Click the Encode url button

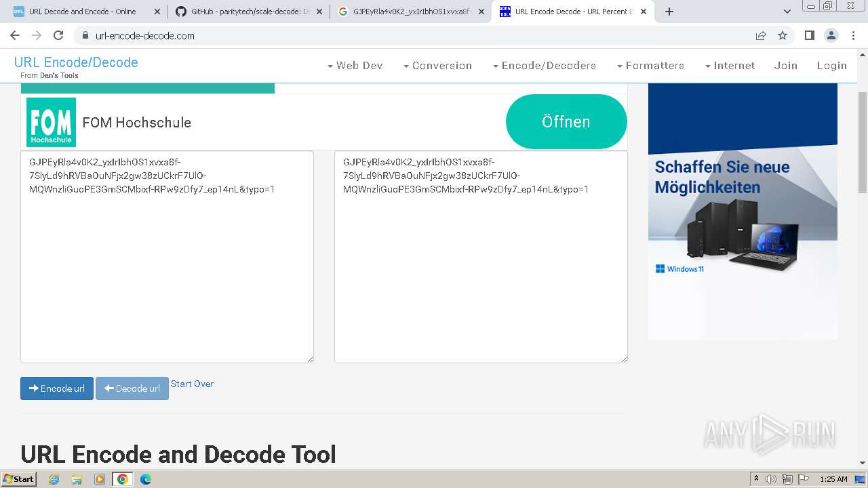coord(57,388)
